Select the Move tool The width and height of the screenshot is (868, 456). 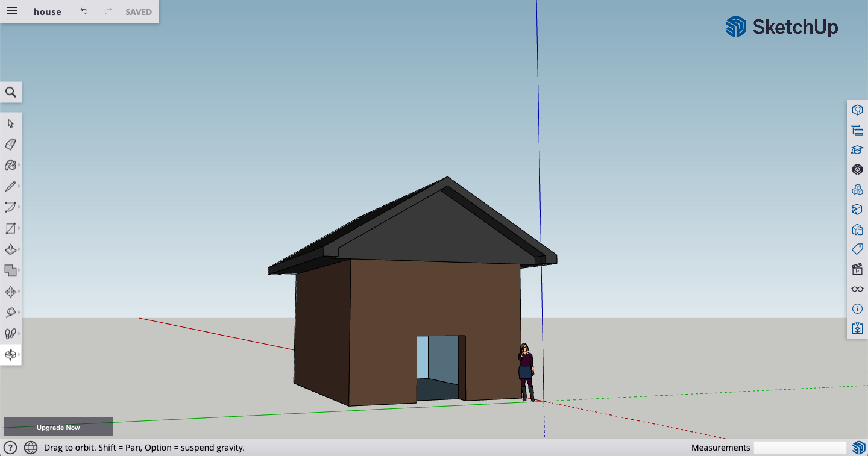[x=9, y=292]
